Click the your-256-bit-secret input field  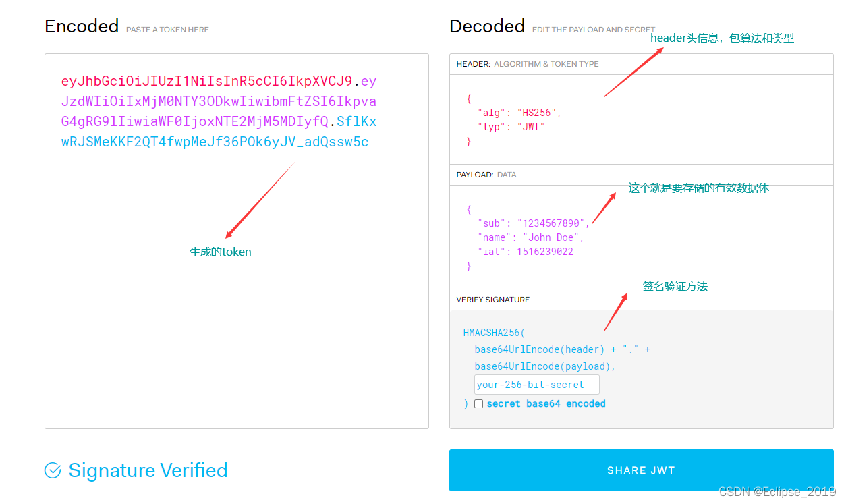click(x=537, y=385)
